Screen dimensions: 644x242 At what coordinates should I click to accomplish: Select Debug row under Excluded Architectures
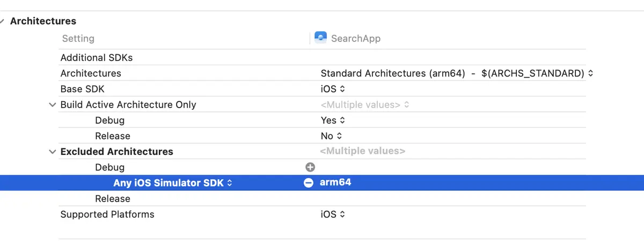(x=322, y=167)
